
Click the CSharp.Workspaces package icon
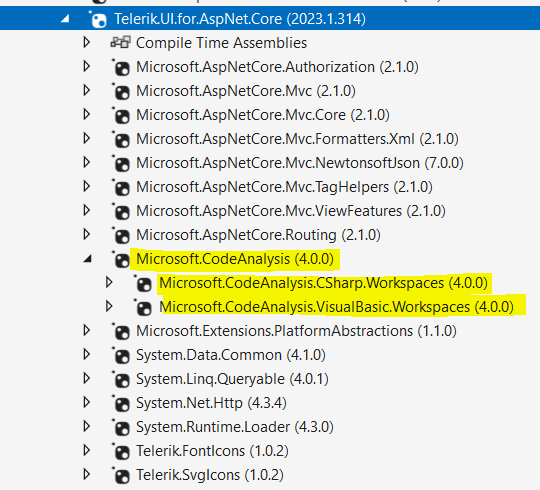tap(143, 283)
